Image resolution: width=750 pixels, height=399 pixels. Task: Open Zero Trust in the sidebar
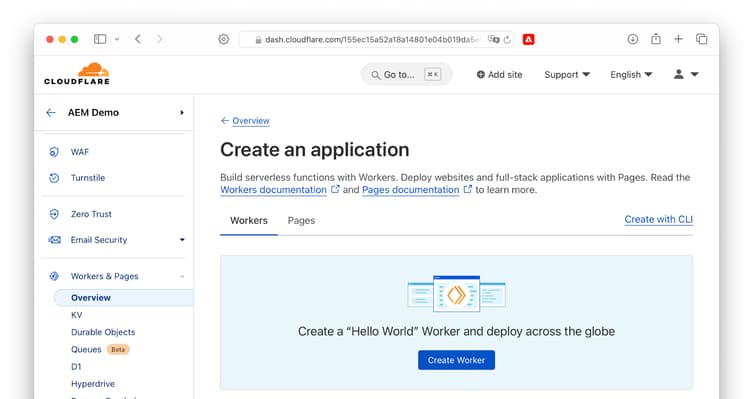(91, 214)
